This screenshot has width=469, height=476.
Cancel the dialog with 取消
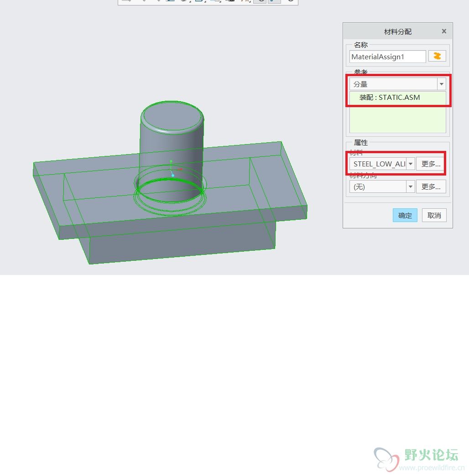[x=434, y=215]
